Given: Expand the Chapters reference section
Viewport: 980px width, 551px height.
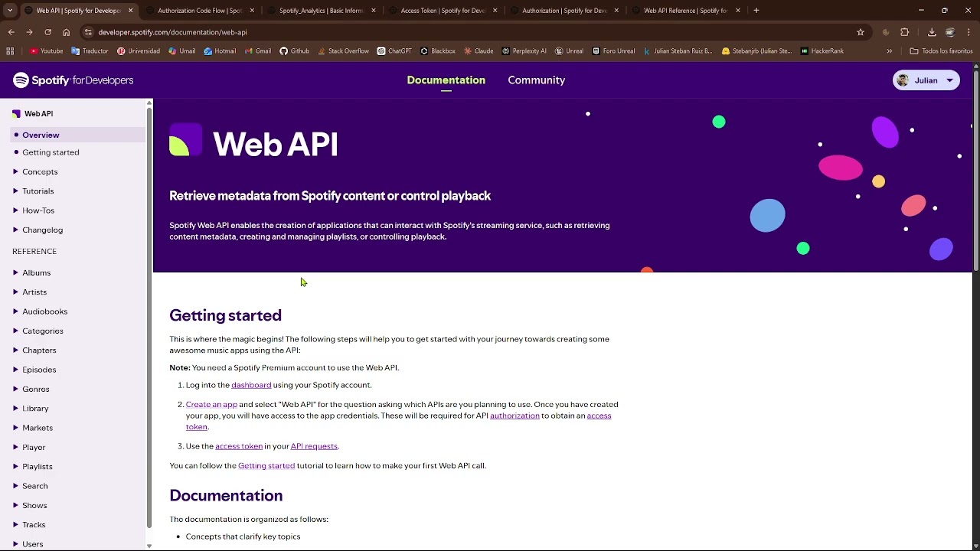Looking at the screenshot, I should click(x=34, y=350).
